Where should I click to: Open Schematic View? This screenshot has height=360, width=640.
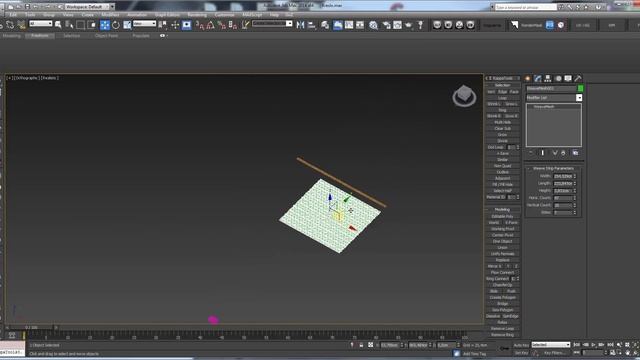pyautogui.click(x=360, y=25)
